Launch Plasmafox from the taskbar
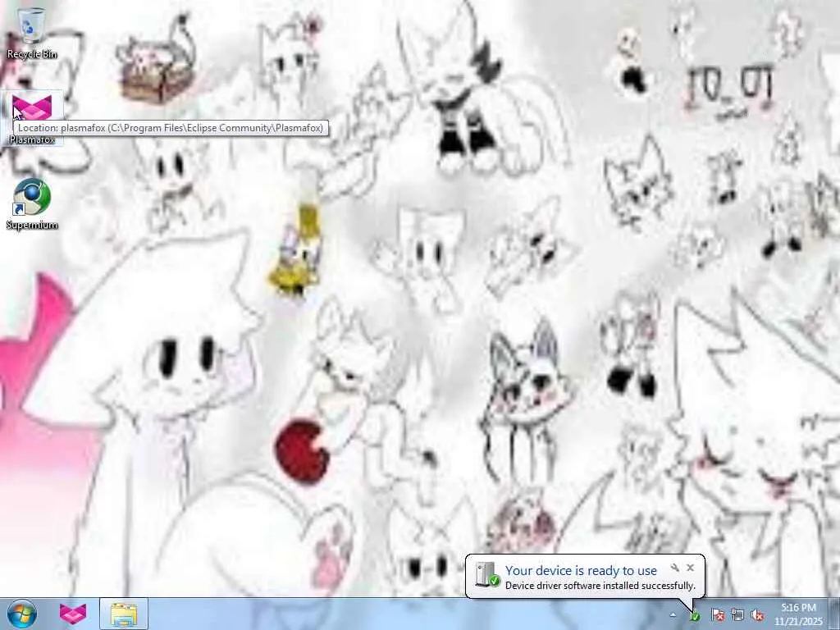 (x=73, y=614)
